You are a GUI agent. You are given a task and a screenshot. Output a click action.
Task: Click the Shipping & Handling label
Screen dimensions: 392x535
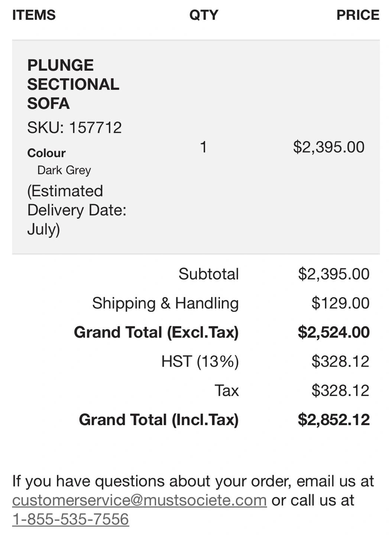(165, 303)
